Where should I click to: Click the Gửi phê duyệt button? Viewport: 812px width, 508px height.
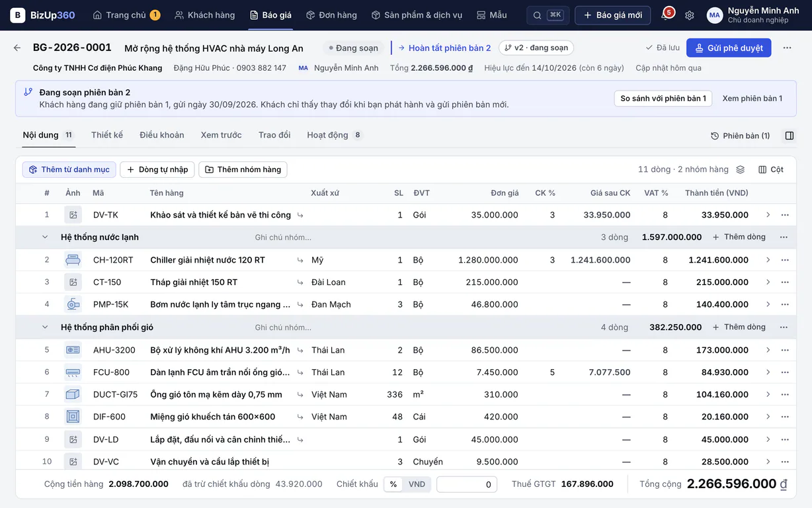[x=729, y=48]
